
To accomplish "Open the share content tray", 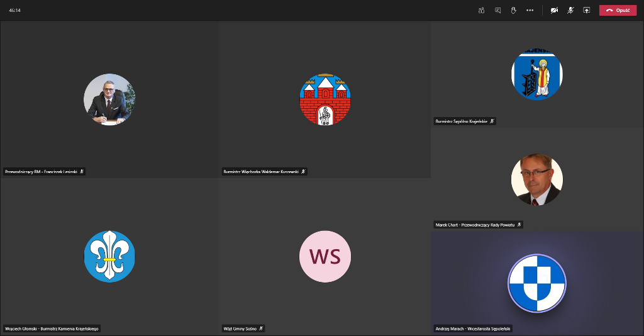I will [x=587, y=10].
